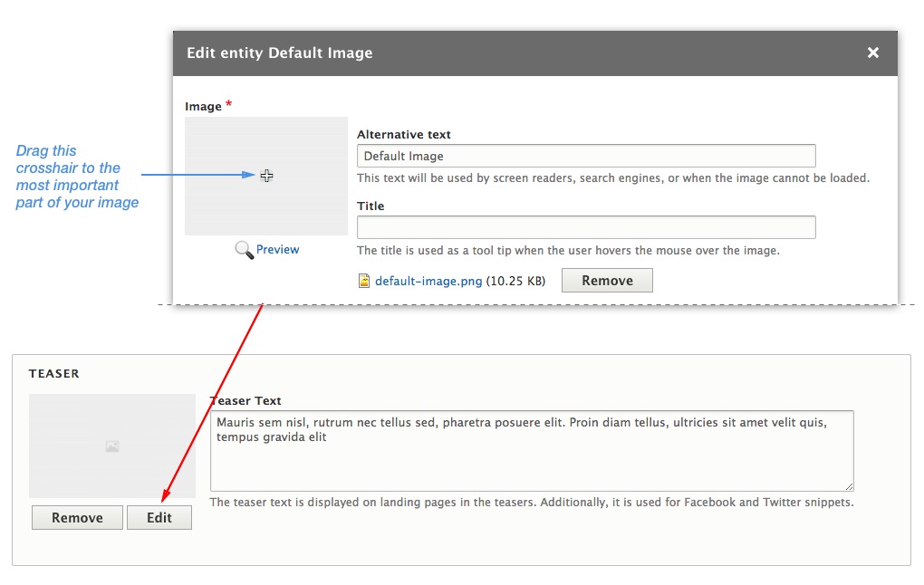Image resolution: width=924 pixels, height=585 pixels.
Task: Remove the uploaded image in dialog
Action: [x=607, y=281]
